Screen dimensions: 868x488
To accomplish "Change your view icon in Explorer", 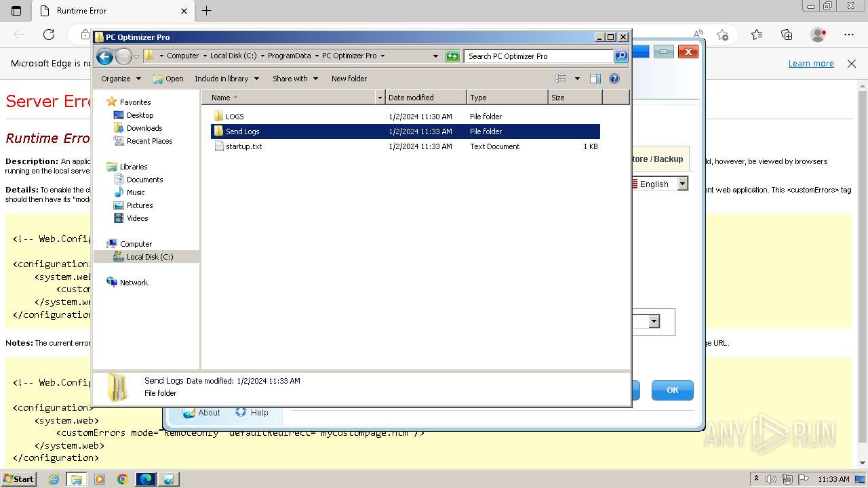I will 561,79.
